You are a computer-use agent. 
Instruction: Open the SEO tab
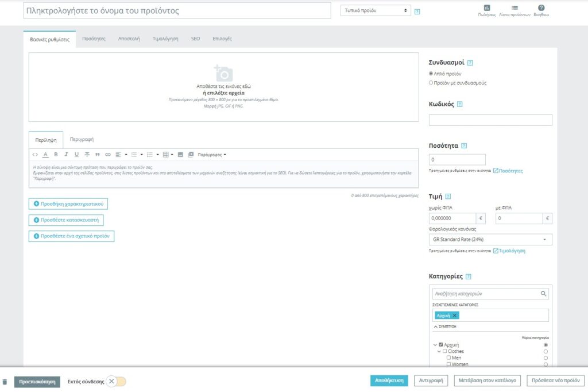pyautogui.click(x=196, y=39)
